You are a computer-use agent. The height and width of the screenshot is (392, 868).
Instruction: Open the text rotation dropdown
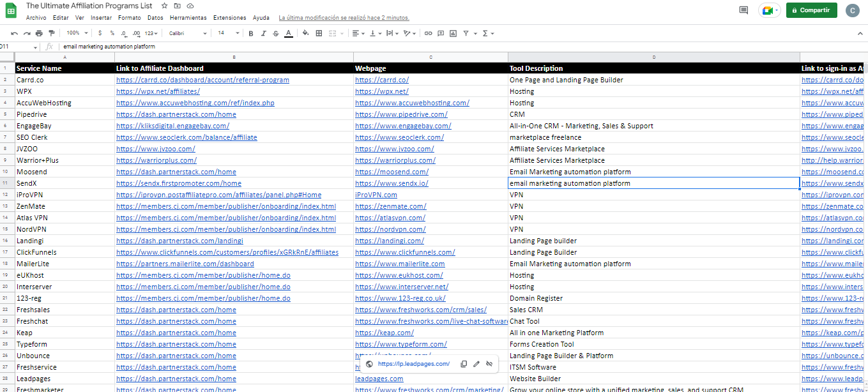coord(410,33)
